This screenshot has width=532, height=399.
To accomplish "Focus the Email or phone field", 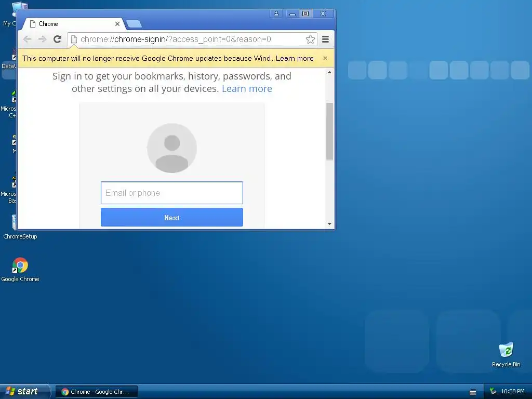I will 171,193.
